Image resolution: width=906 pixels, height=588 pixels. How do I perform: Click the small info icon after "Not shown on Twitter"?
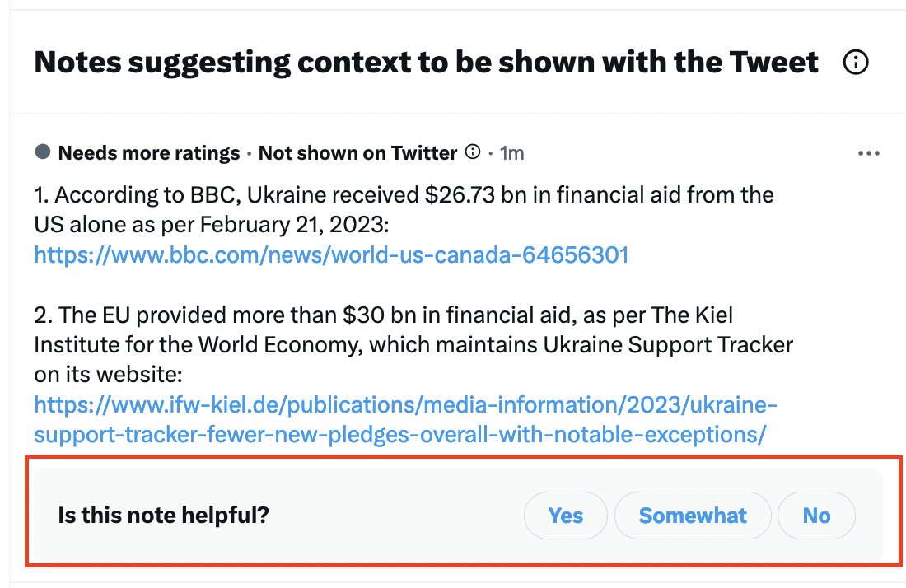[473, 152]
